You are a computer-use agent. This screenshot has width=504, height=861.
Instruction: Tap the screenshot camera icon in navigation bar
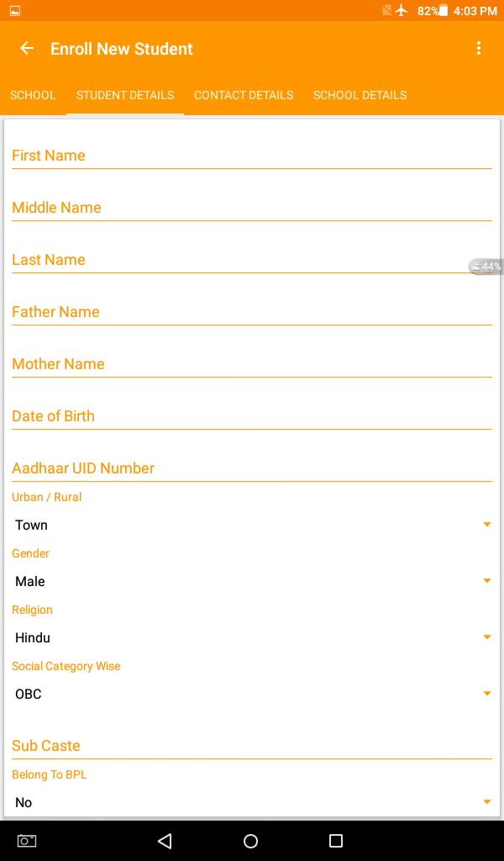click(27, 841)
